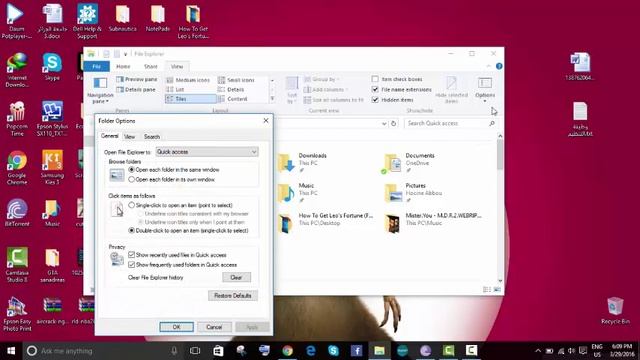The image size is (640, 360).
Task: Open Recycle Bin on desktop
Action: click(x=615, y=311)
